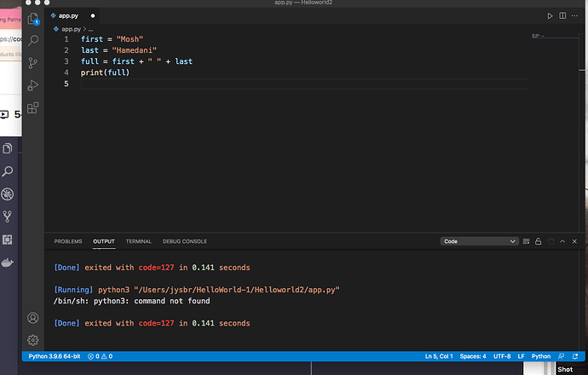Click 'command not found' output line

(x=131, y=301)
